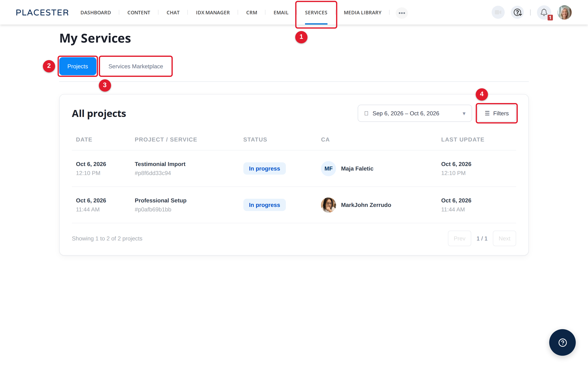Image resolution: width=588 pixels, height=368 pixels.
Task: Click In progress badge for Professional Setup
Action: point(264,205)
